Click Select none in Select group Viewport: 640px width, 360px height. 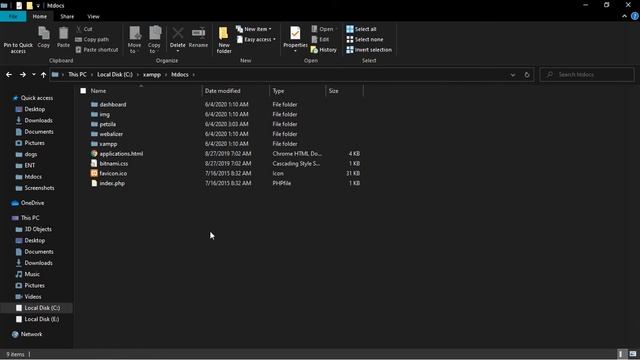click(364, 40)
